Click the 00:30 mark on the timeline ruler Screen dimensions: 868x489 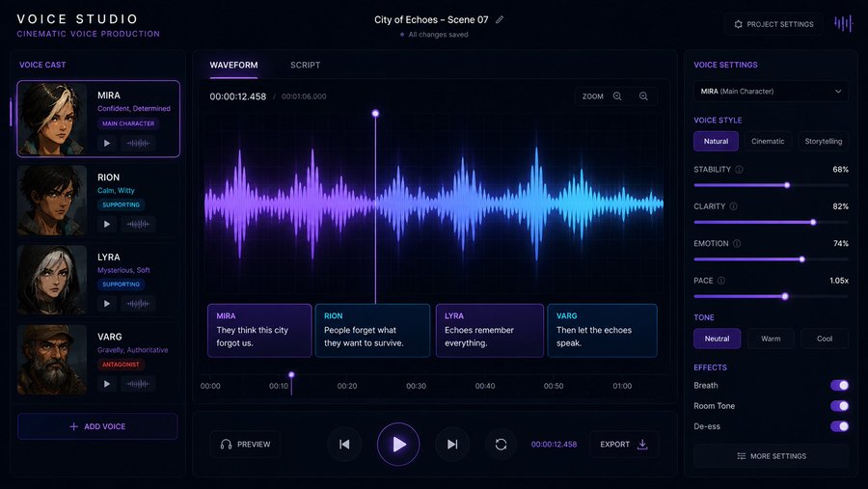pyautogui.click(x=417, y=386)
